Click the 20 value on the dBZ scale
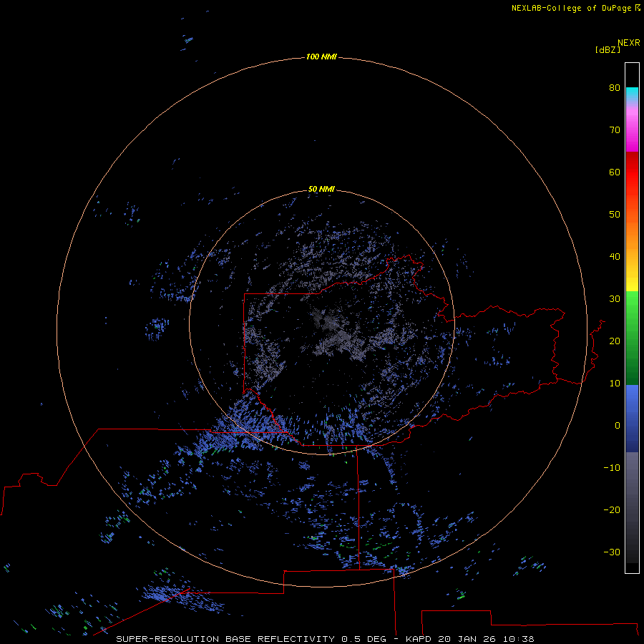The width and height of the screenshot is (644, 644). coord(615,341)
